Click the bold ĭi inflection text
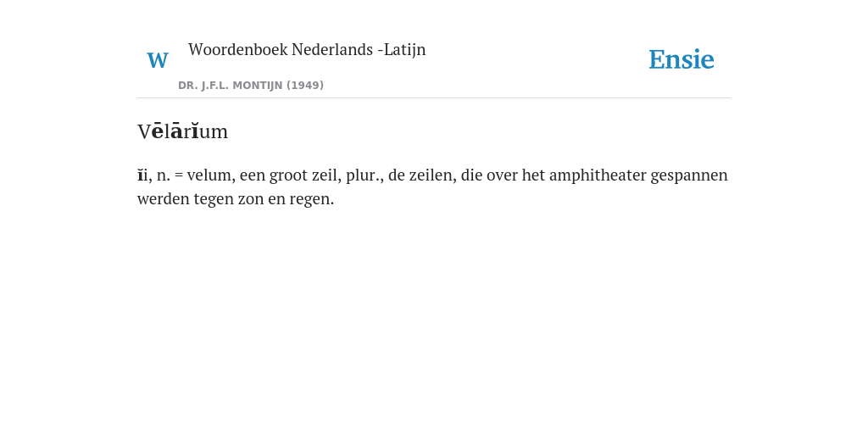 click(142, 175)
